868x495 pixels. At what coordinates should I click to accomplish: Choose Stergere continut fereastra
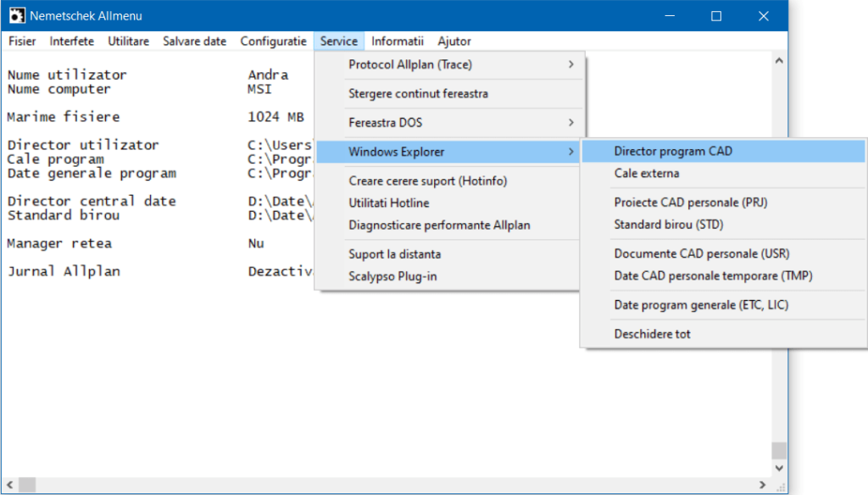coord(449,93)
